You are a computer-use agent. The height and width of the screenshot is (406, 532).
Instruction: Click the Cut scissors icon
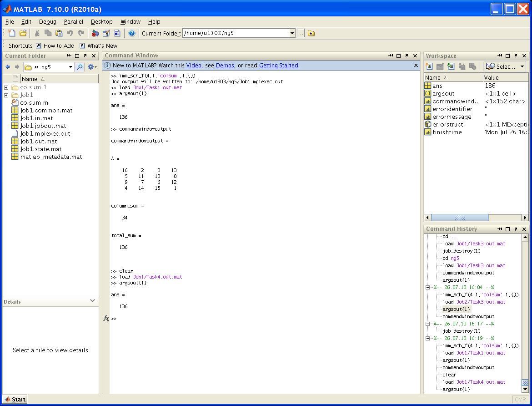point(37,33)
